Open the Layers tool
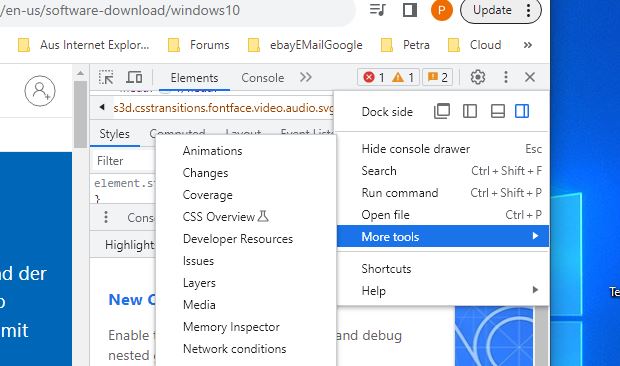Image resolution: width=620 pixels, height=366 pixels. pyautogui.click(x=246, y=283)
